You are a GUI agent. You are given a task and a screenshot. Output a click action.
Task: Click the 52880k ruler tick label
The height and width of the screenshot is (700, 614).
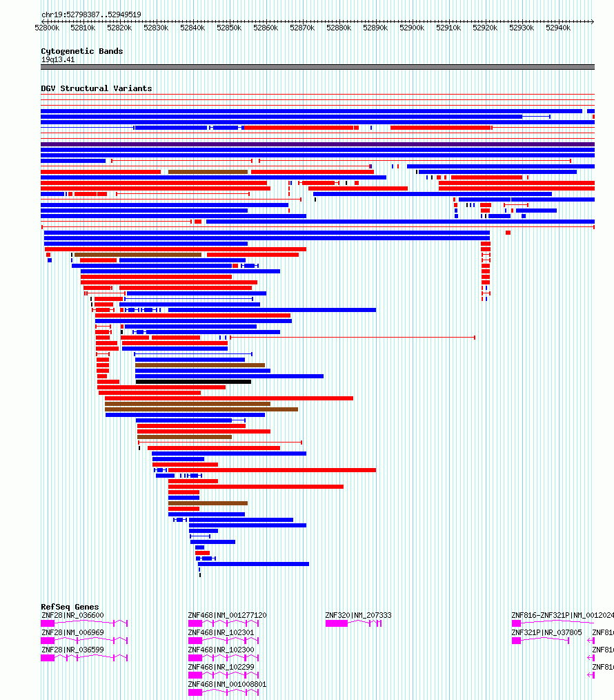coord(339,28)
